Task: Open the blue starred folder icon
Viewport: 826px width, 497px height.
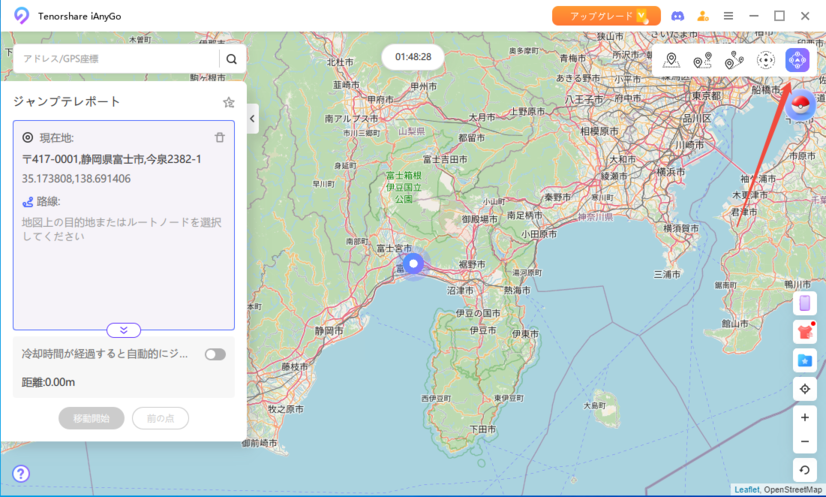Action: point(805,360)
